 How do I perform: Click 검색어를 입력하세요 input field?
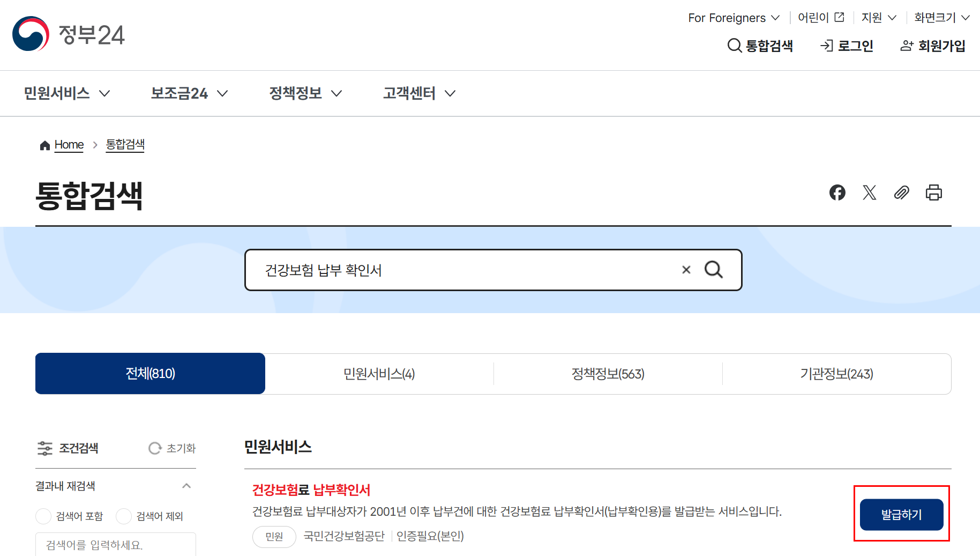click(x=116, y=544)
